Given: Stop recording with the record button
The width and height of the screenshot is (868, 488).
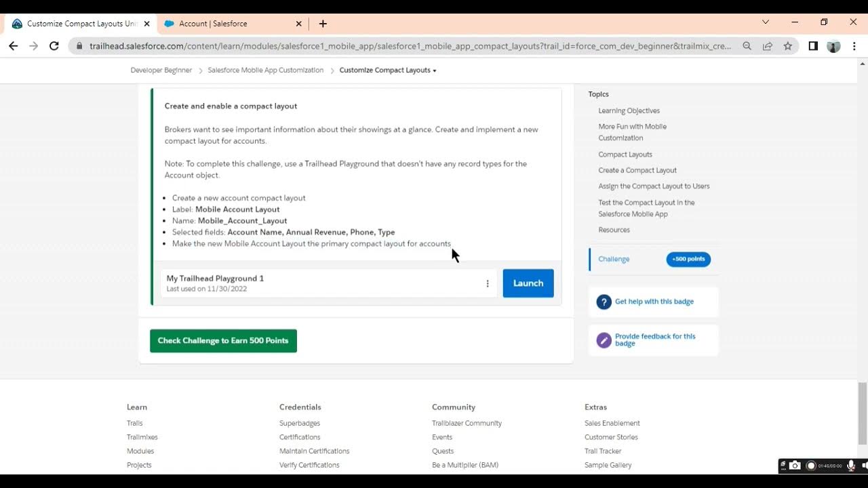Looking at the screenshot, I should (x=810, y=466).
